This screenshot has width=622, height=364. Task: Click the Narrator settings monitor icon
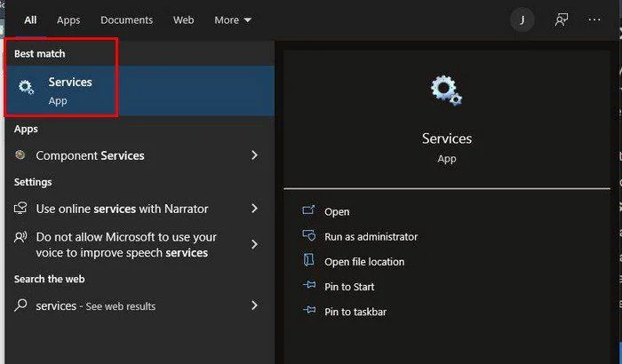(20, 208)
